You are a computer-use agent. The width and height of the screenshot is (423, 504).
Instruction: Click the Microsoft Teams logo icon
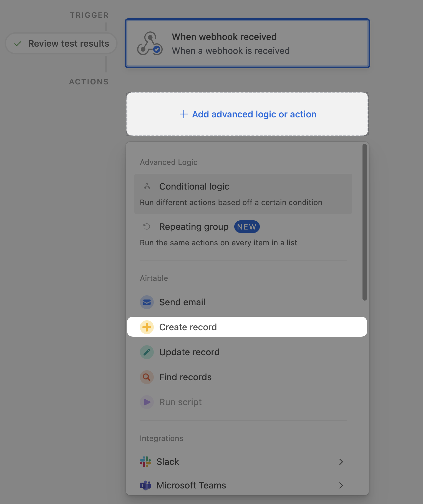pos(145,485)
